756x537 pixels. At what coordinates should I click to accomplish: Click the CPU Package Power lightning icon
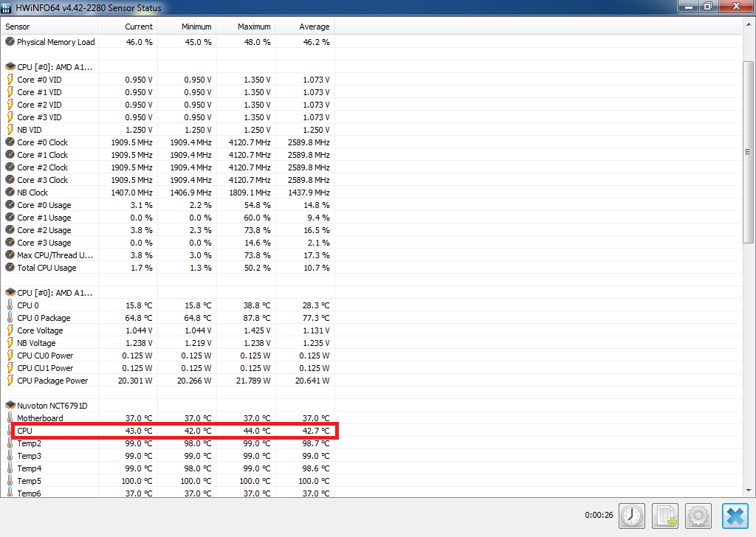point(10,380)
